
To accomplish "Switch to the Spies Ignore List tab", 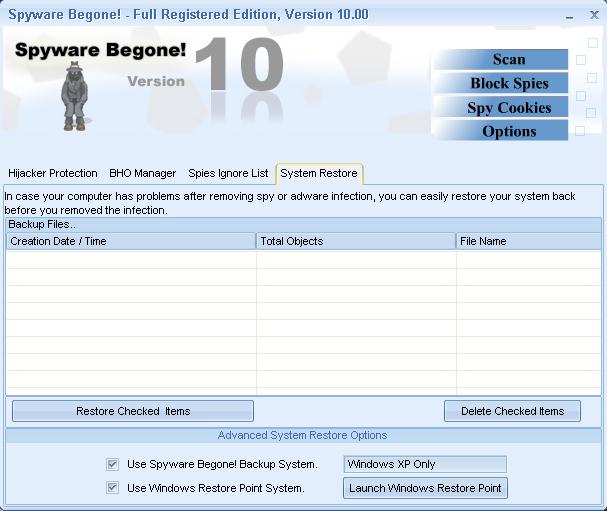I will (228, 173).
